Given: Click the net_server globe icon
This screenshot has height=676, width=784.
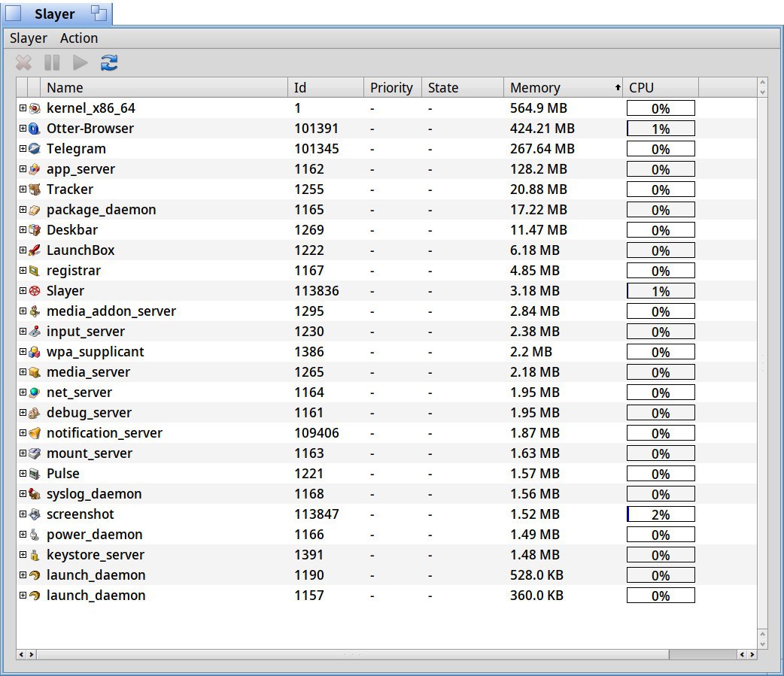Looking at the screenshot, I should [35, 393].
